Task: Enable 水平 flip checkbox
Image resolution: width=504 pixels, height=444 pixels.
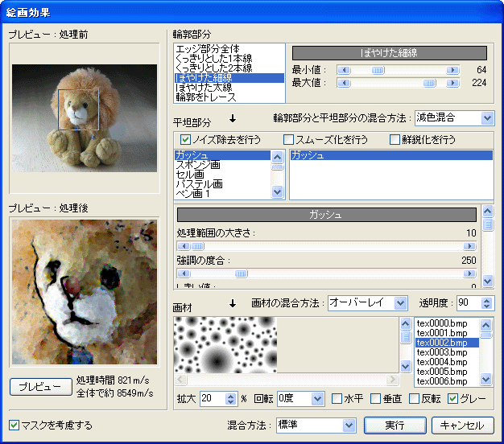Action: tap(337, 399)
